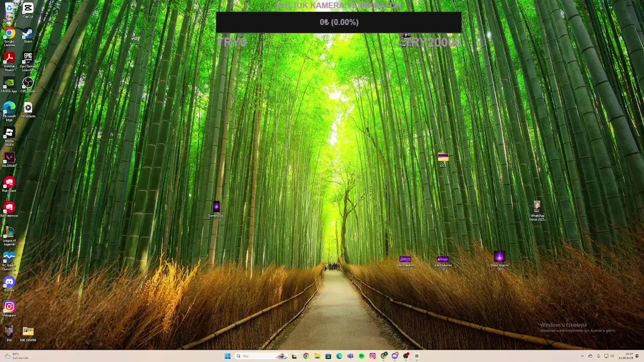Select the Roblox Studio desktop shortcut
The width and height of the screenshot is (644, 362).
[9, 136]
